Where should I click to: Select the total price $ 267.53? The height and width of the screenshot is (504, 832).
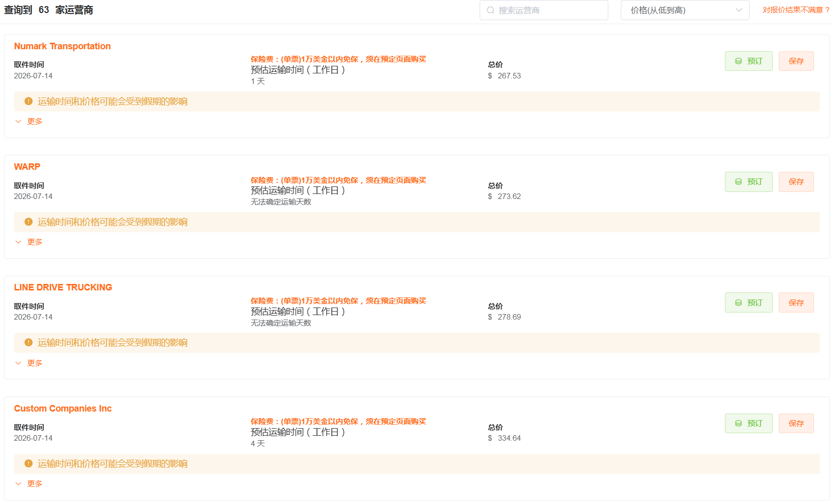tap(504, 76)
